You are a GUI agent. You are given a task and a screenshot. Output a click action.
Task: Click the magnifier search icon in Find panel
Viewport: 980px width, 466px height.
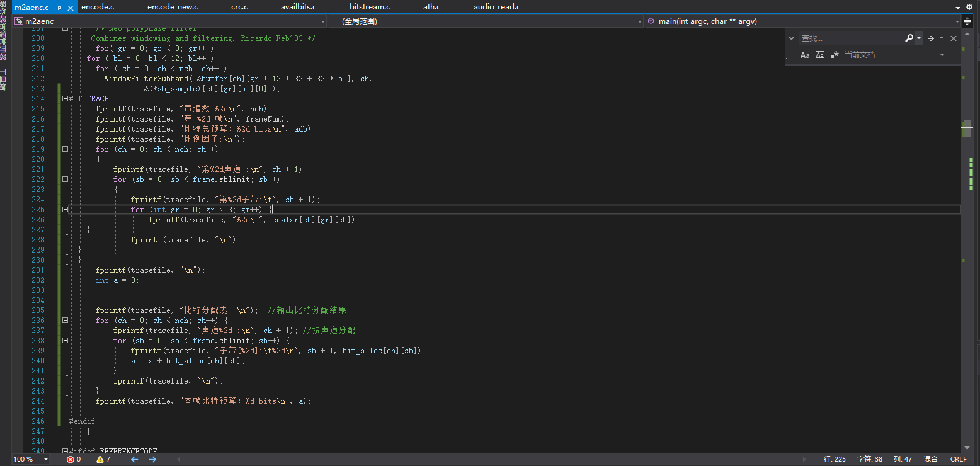pos(909,38)
